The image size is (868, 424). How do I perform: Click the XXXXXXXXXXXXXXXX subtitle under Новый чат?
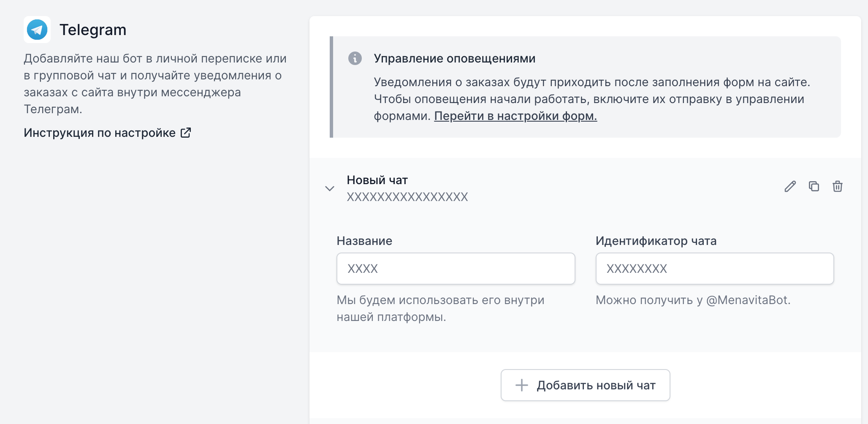click(x=407, y=197)
